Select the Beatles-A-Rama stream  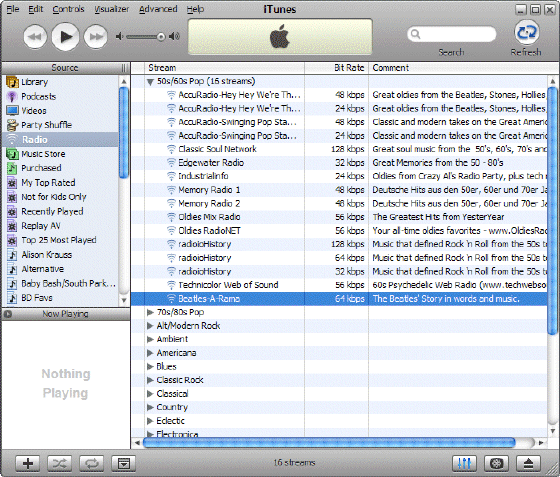(339, 299)
